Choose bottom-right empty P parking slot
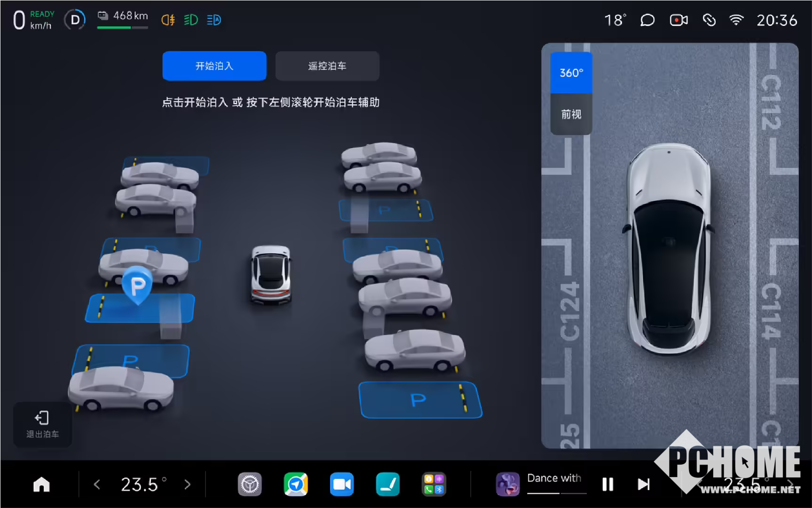This screenshot has width=812, height=508. [419, 400]
